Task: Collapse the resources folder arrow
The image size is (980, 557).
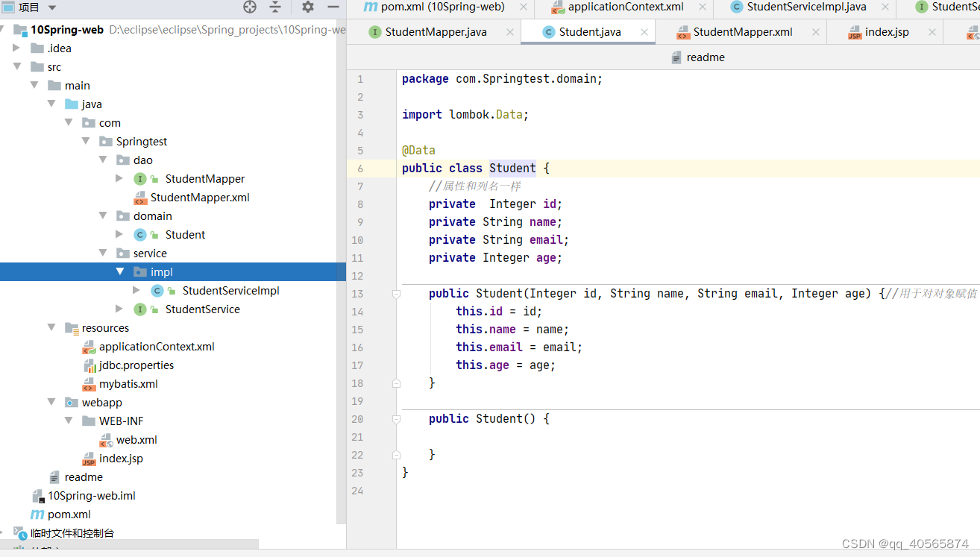Action: [x=51, y=328]
